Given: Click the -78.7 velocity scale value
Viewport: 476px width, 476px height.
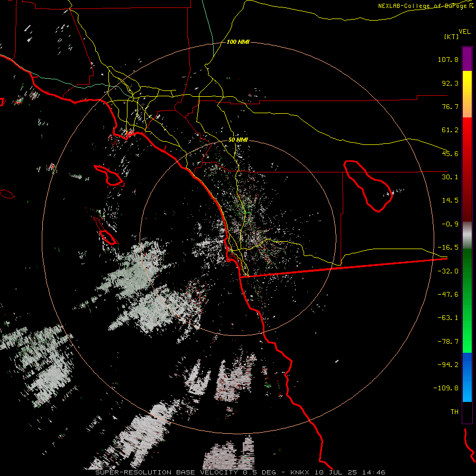Looking at the screenshot, I should tap(448, 342).
